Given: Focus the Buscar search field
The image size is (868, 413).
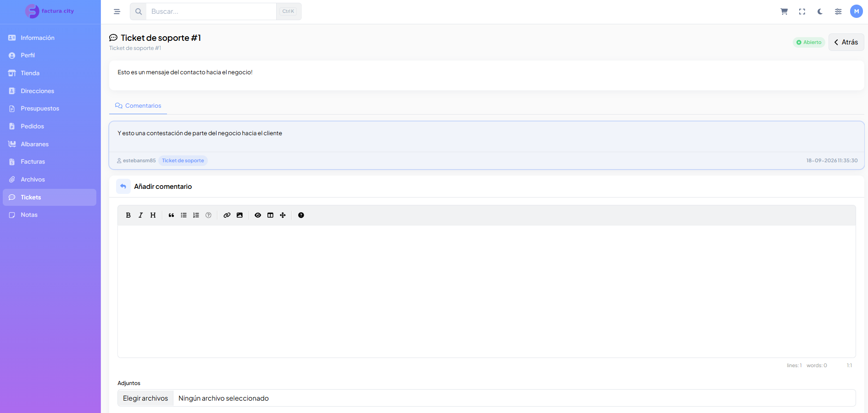Looking at the screenshot, I should pos(211,11).
